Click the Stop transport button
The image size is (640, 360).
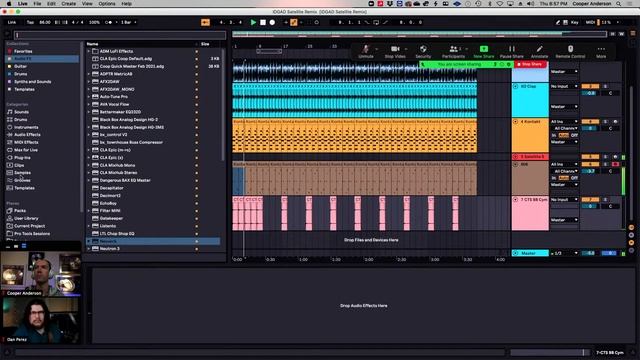pos(263,22)
